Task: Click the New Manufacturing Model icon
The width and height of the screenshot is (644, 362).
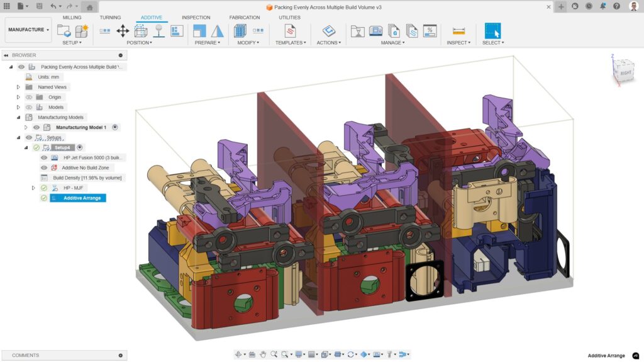Action: tap(81, 31)
